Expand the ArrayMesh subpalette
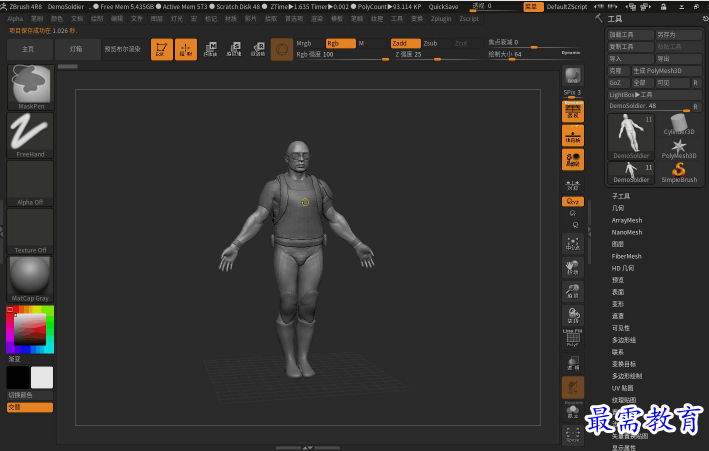709x451 pixels. tap(627, 220)
